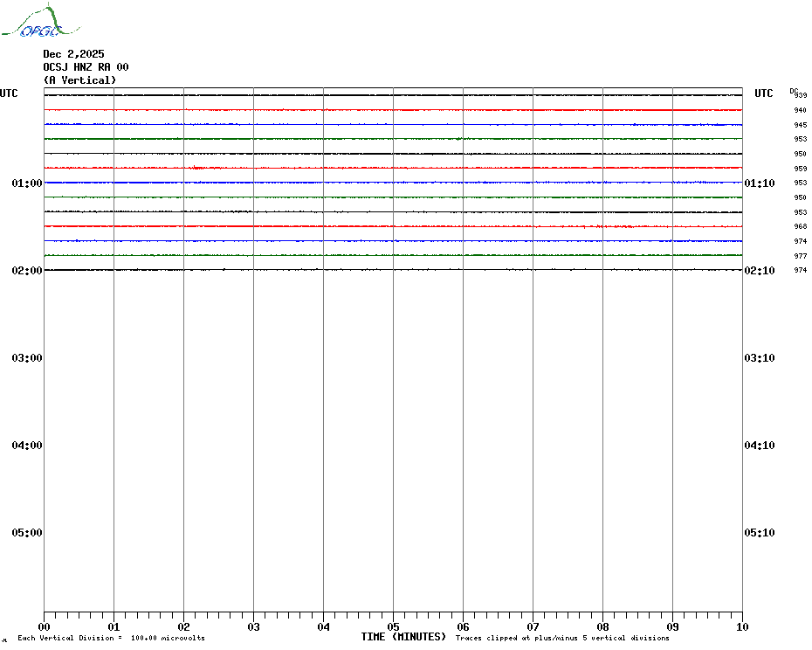Click DC value 939
The image size is (812, 650).
(x=802, y=95)
